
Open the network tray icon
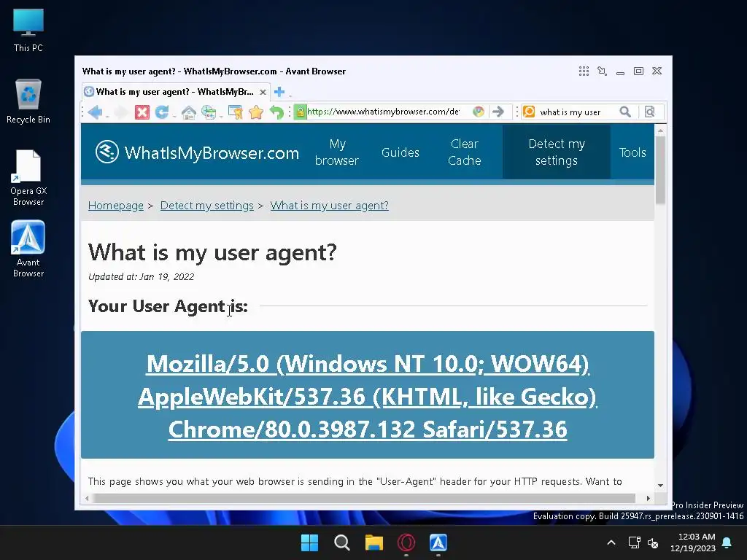(634, 542)
